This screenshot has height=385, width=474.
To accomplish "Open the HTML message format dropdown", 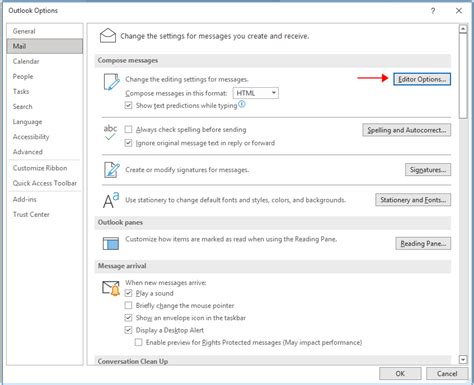I will tap(256, 93).
